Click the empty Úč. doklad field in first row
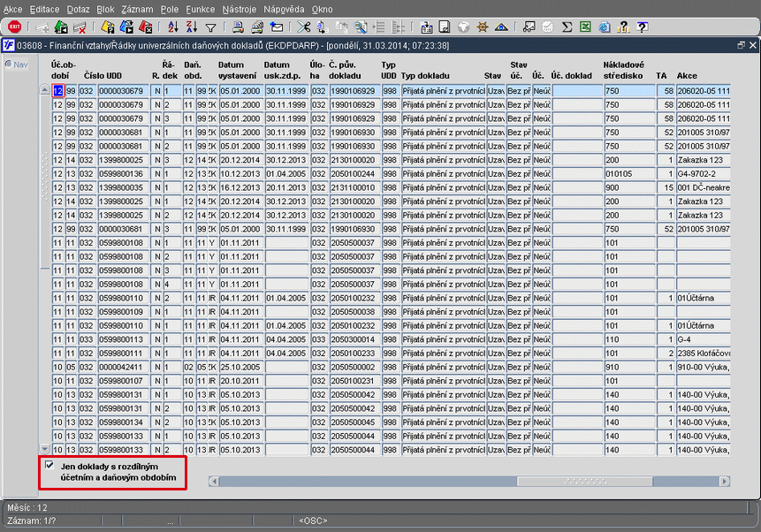This screenshot has height=532, width=761. tap(577, 91)
